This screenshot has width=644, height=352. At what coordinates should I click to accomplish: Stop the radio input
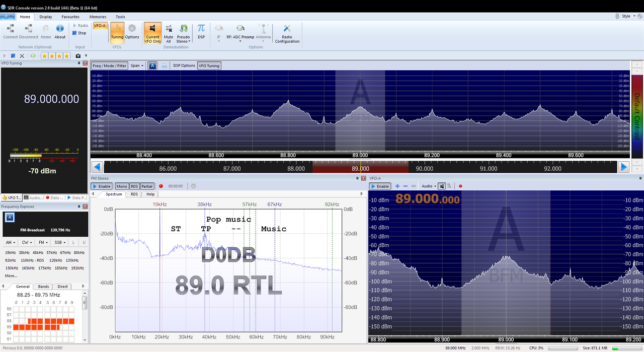[x=79, y=33]
